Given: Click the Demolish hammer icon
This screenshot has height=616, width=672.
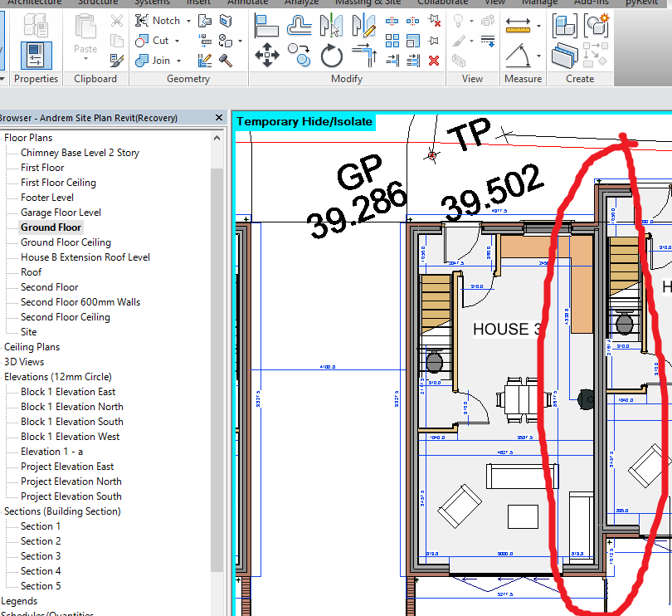Looking at the screenshot, I should 225,61.
